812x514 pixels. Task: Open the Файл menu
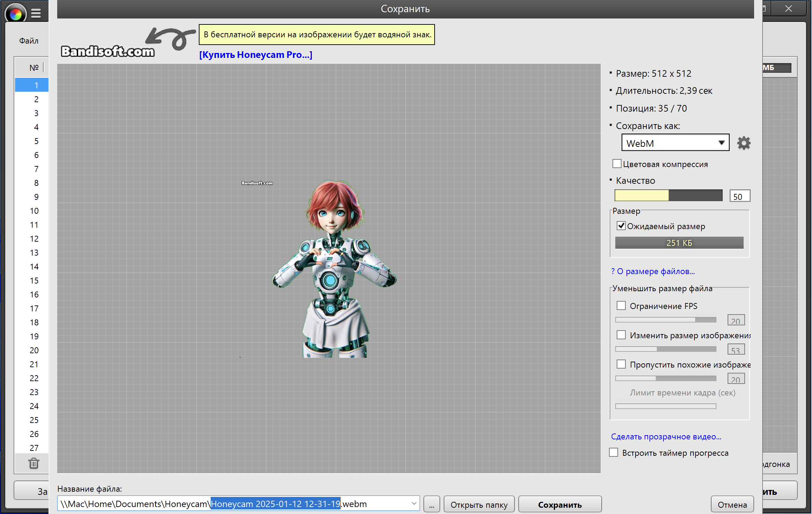(x=29, y=41)
